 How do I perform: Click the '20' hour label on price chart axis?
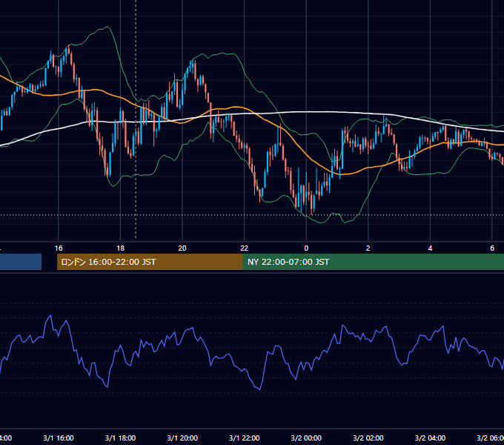(x=182, y=248)
